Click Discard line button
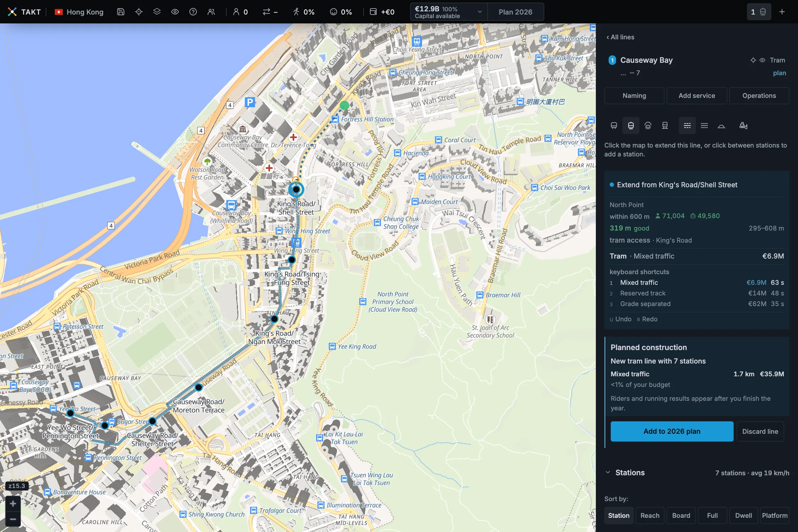This screenshot has width=798, height=532. click(760, 431)
